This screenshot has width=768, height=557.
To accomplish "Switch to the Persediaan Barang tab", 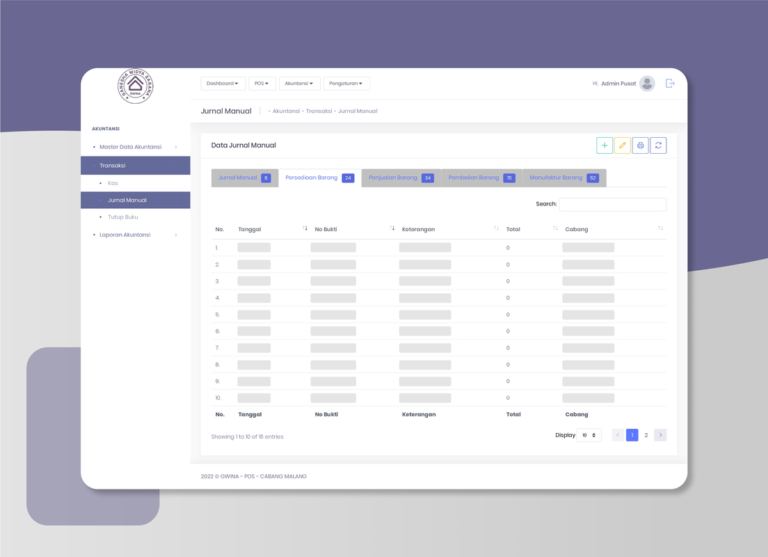I will [320, 178].
